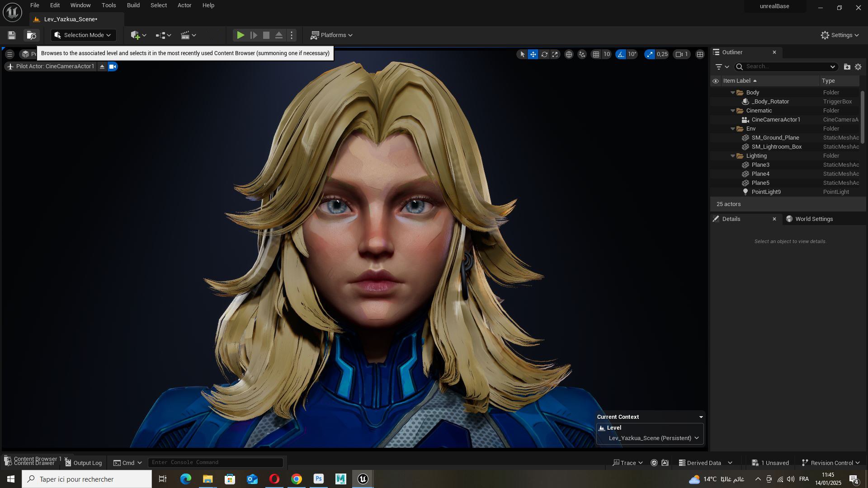
Task: Open the Add content quick menu
Action: 138,35
